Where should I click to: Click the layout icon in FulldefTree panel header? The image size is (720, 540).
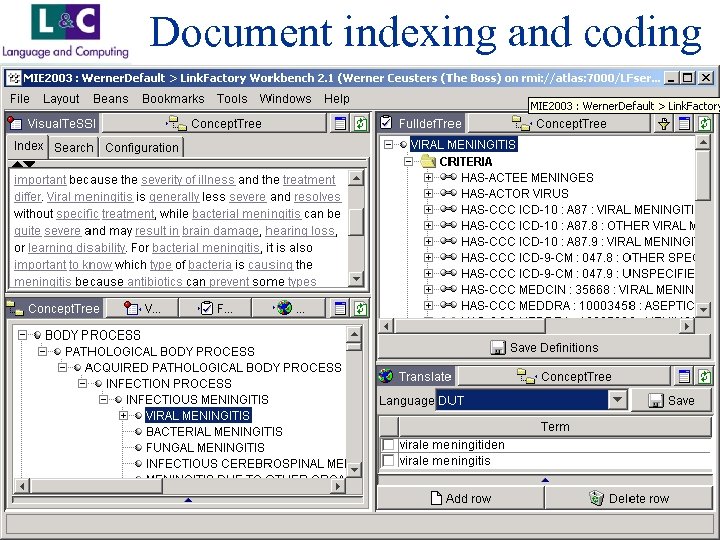point(684,124)
